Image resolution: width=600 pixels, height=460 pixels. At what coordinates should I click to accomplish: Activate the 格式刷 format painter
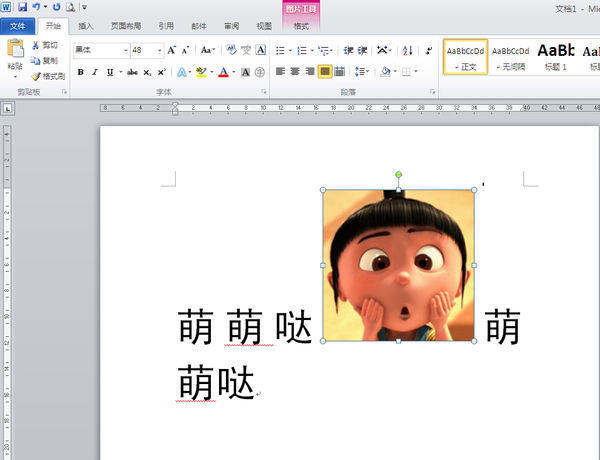point(48,77)
